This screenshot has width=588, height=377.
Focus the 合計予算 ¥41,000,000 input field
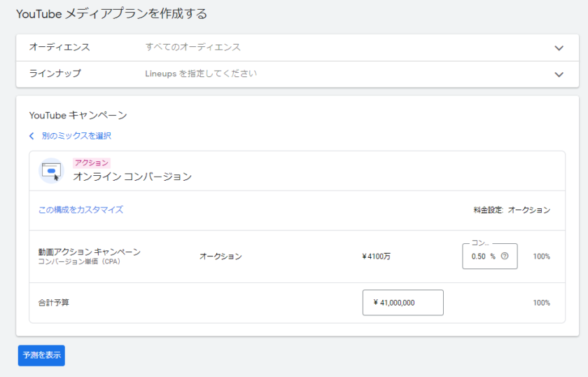coord(402,303)
